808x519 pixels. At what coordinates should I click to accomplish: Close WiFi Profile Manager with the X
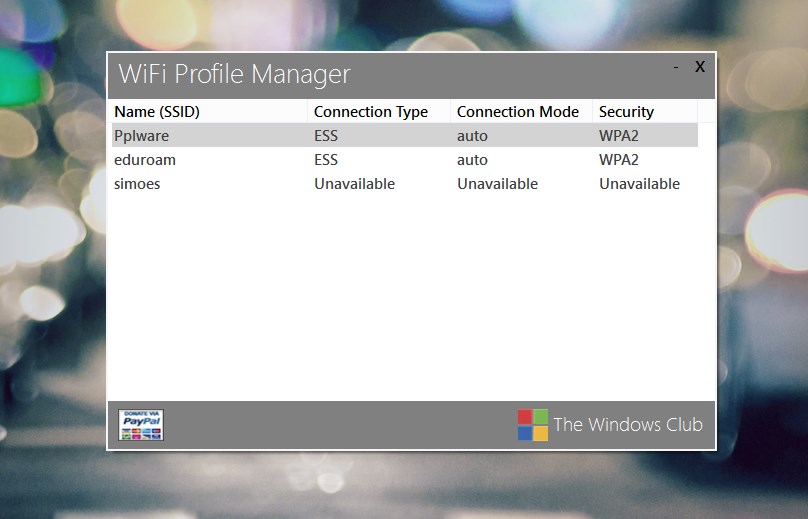pos(700,66)
